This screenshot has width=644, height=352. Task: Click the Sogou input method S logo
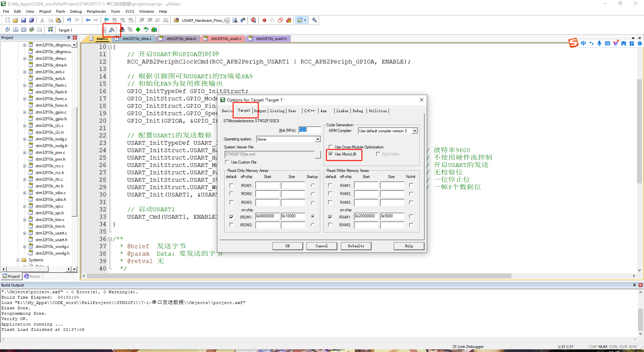(x=573, y=43)
